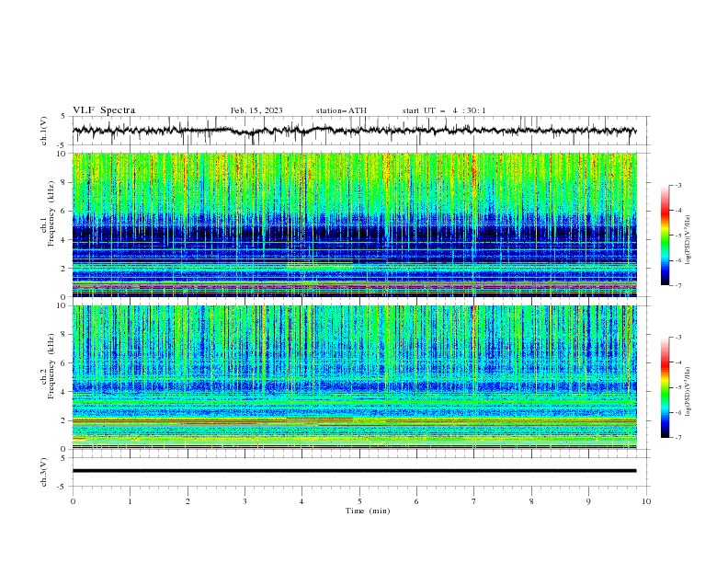The height and width of the screenshot is (563, 728).
Task: Click the "-7" label on ch.2 colorbar
Action: click(x=677, y=438)
